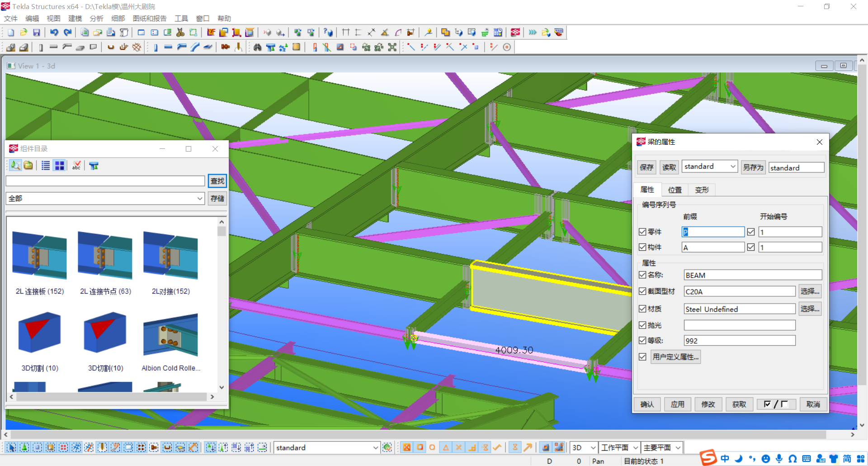Open the 工作平面 dropdown
This screenshot has width=868, height=466.
(x=635, y=447)
